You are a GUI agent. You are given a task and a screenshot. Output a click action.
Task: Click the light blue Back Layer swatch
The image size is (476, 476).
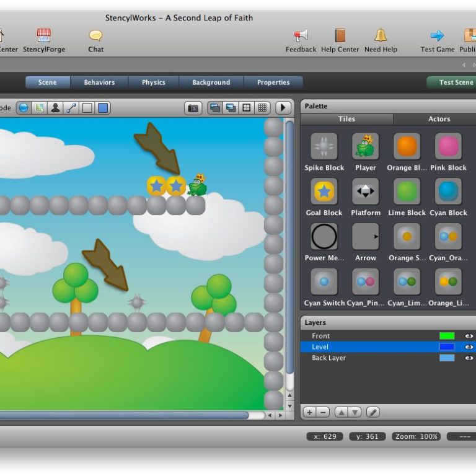click(447, 358)
